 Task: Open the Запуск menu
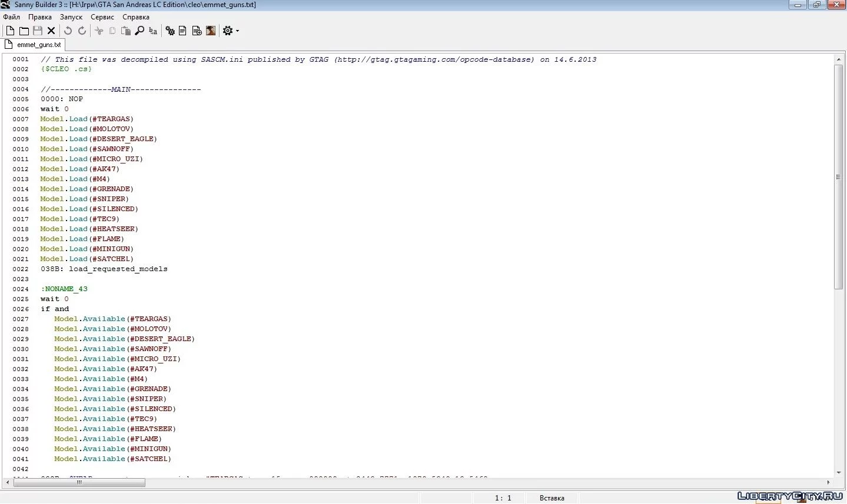[x=71, y=17]
